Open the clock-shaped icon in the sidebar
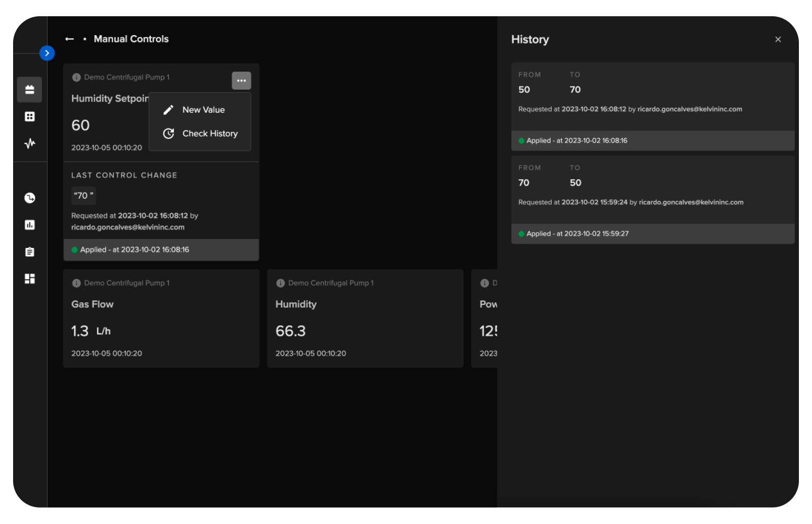Image resolution: width=812 pixels, height=524 pixels. point(30,198)
